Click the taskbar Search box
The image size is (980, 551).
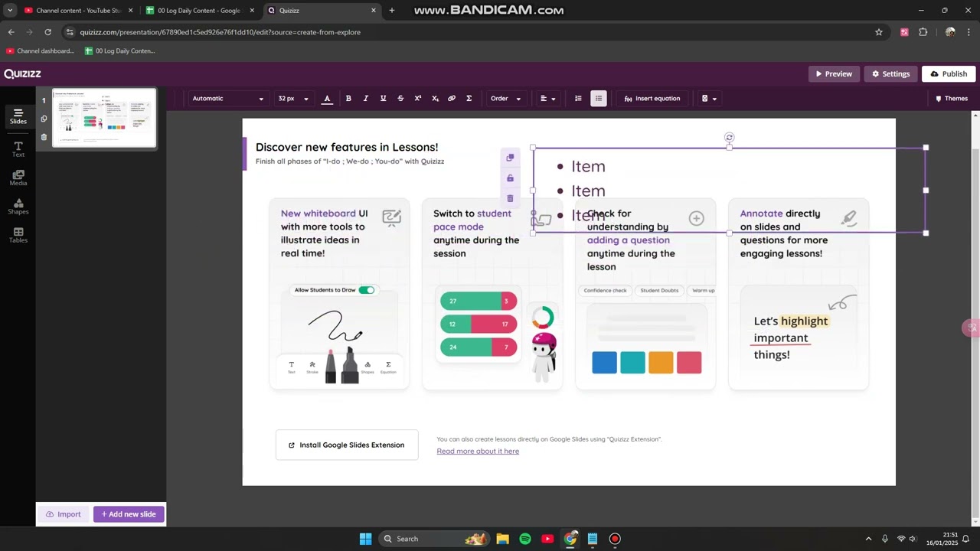tap(434, 539)
